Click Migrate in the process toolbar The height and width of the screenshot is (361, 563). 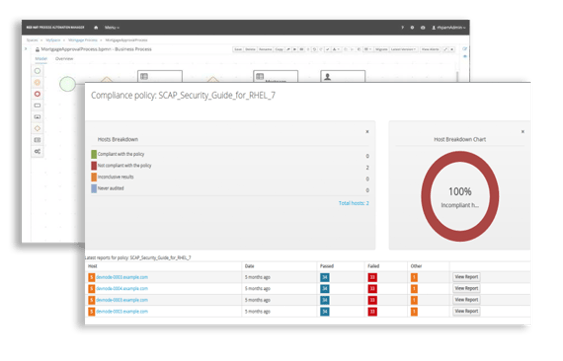pos(381,49)
